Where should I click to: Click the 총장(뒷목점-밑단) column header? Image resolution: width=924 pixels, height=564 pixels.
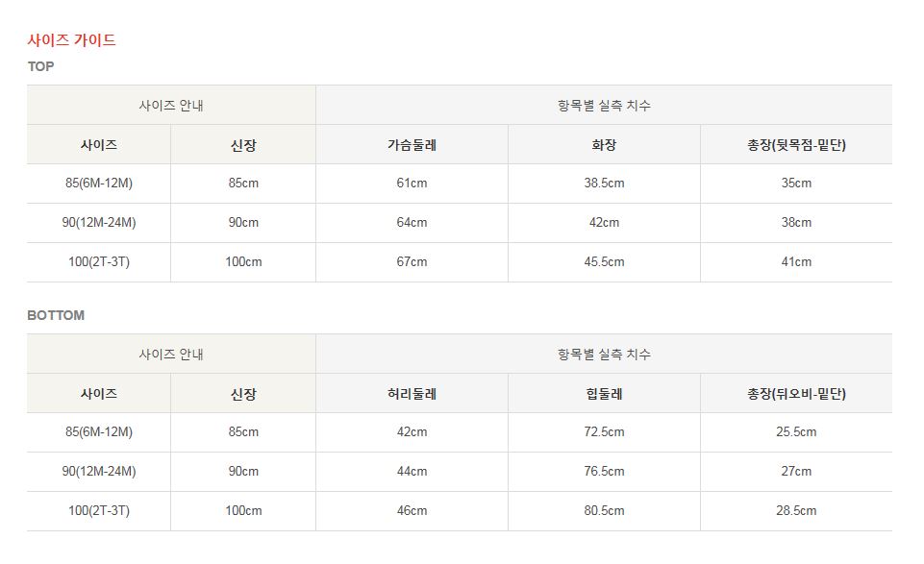pyautogui.click(x=796, y=145)
